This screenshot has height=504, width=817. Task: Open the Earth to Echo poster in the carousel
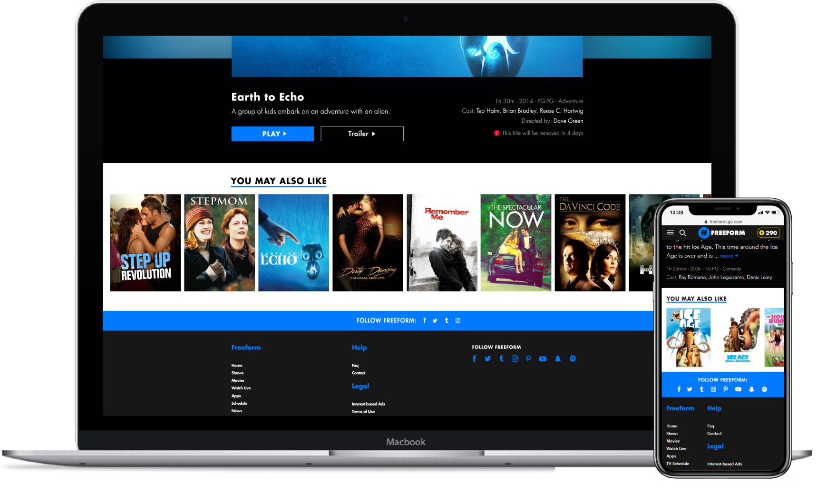click(x=293, y=242)
